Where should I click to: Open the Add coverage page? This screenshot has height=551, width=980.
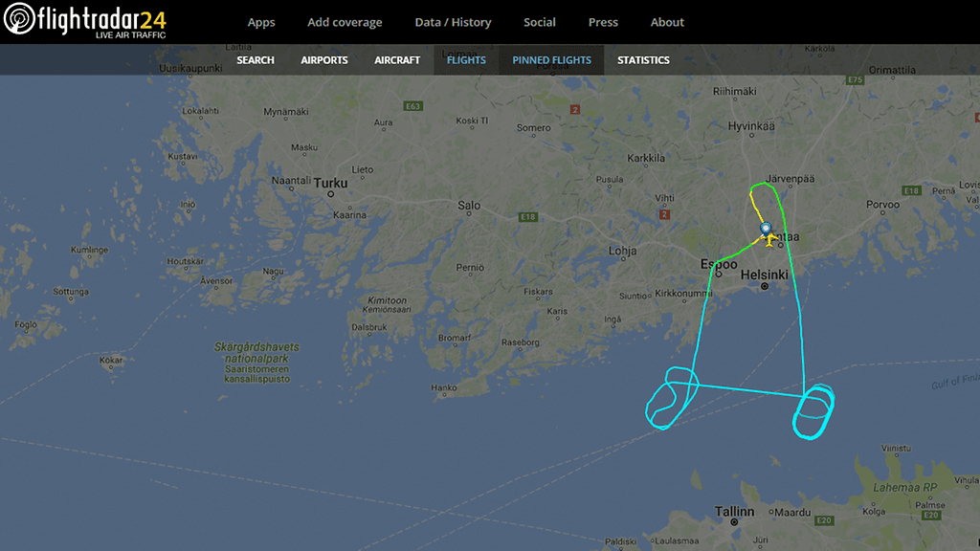coord(345,23)
